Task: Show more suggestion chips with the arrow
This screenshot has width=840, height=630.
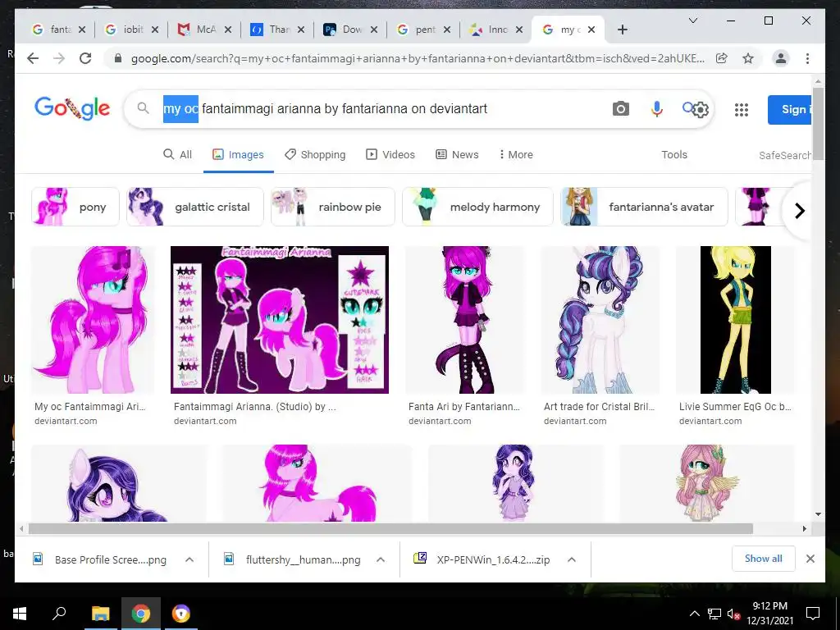Action: pos(799,211)
